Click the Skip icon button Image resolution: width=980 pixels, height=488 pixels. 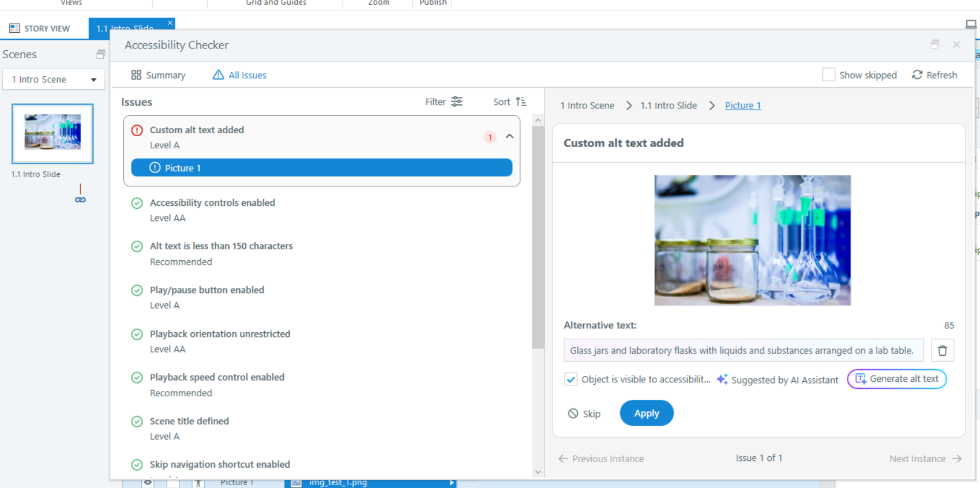pos(573,414)
